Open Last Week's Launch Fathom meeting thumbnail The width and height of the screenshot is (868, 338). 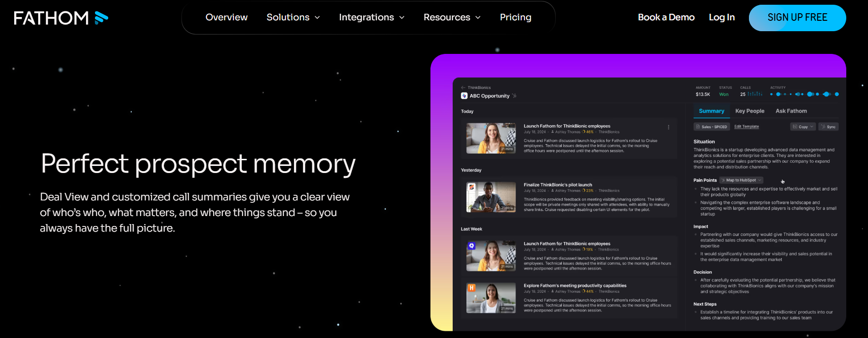[x=491, y=256]
